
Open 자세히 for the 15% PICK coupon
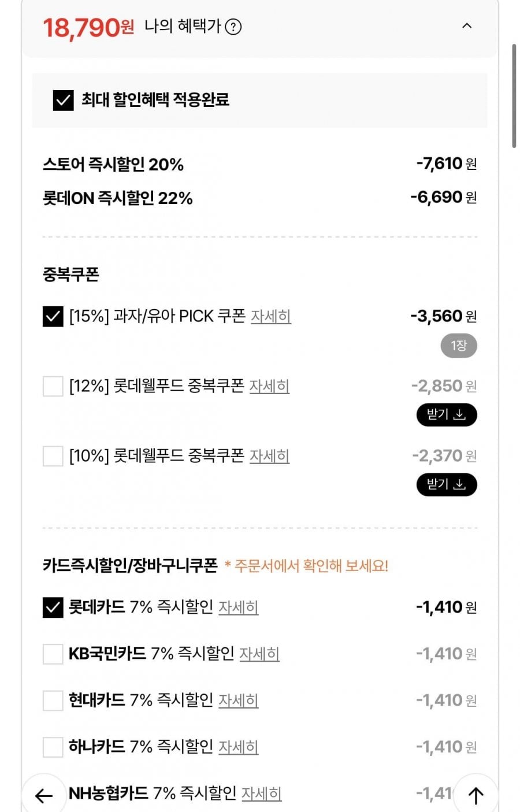270,317
